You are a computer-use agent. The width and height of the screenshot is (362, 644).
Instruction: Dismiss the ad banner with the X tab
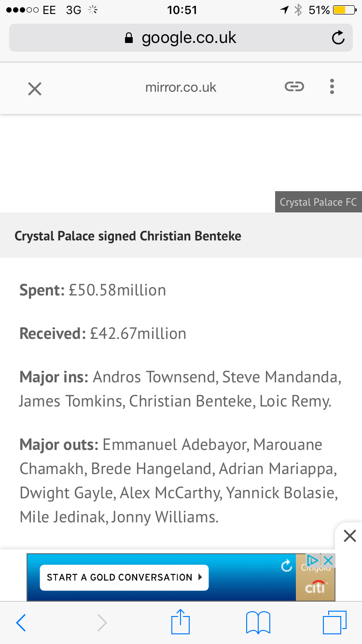click(349, 536)
